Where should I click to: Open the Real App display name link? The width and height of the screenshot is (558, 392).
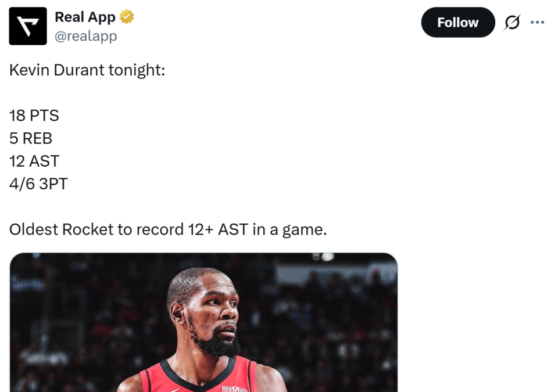pos(85,17)
